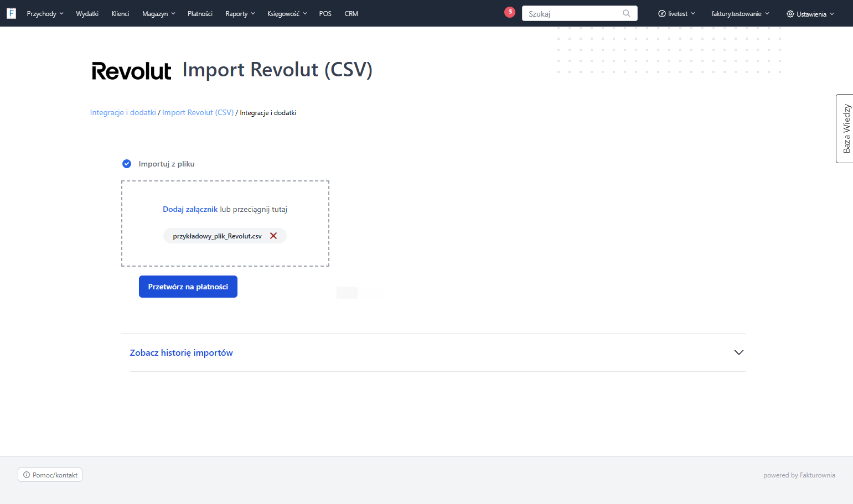The image size is (853, 504).
Task: Click Przetwórz na płatności button
Action: point(188,287)
